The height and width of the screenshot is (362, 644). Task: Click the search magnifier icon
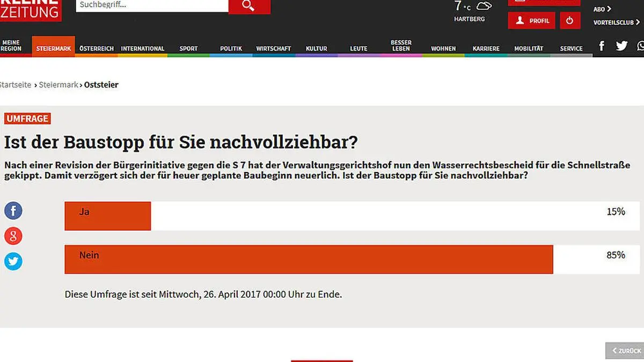[249, 6]
